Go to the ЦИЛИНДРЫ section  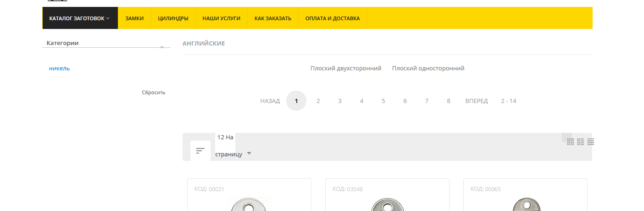(x=173, y=18)
